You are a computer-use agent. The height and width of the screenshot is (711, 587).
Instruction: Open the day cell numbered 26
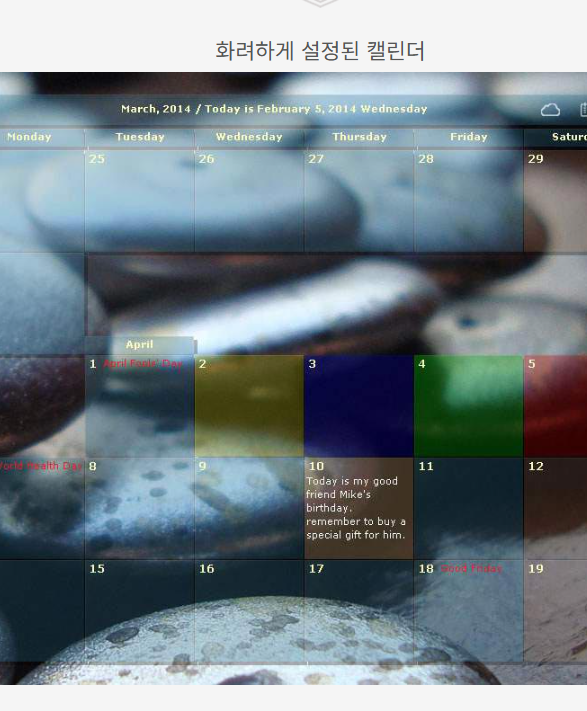coord(249,201)
